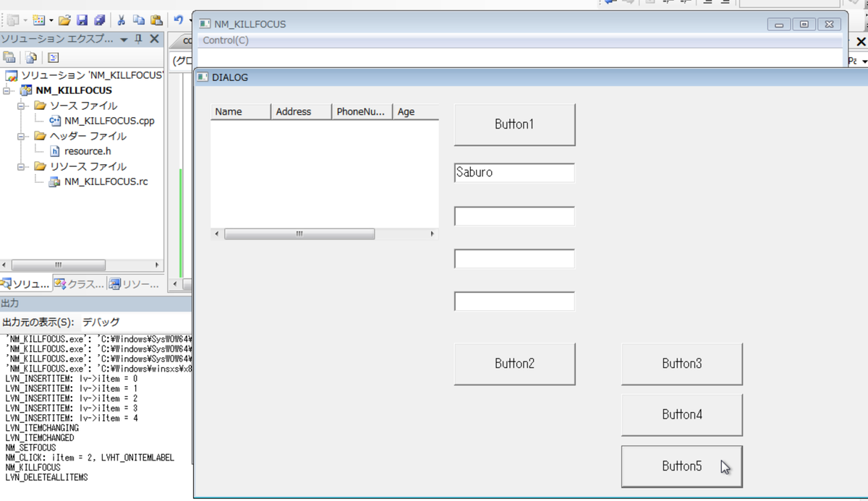Click the list view scroll right arrow
The width and height of the screenshot is (868, 501).
point(433,234)
